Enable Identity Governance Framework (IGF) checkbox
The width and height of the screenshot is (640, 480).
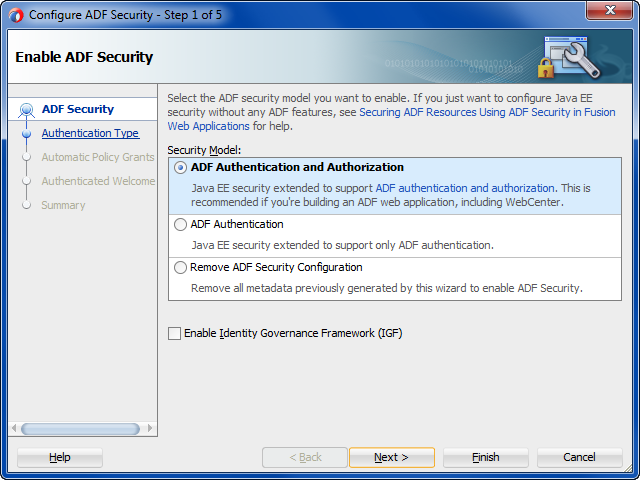point(175,333)
